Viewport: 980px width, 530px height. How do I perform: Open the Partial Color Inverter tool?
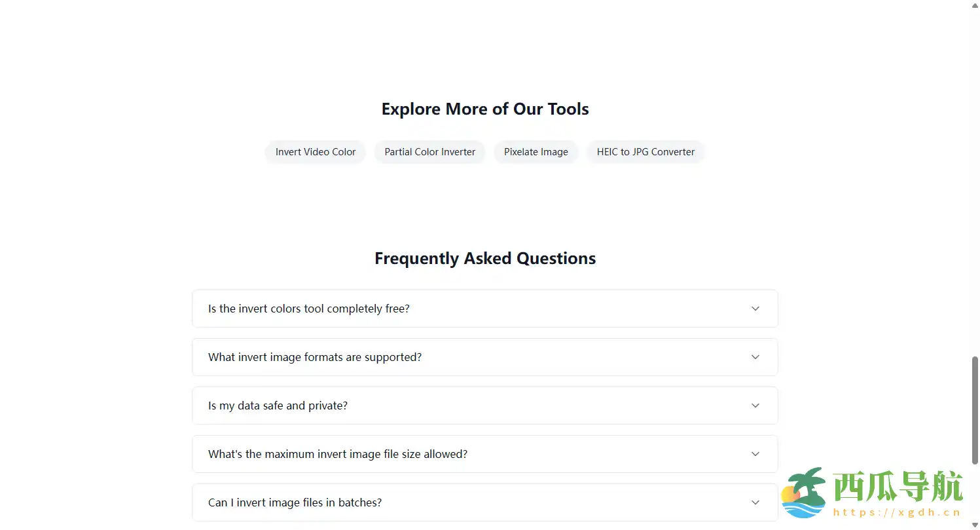click(429, 152)
